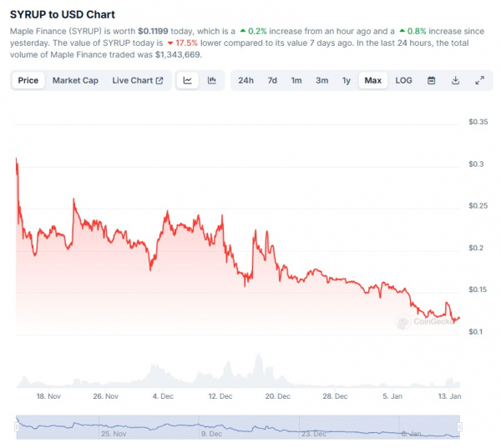Click right handle of range navigator

[459, 426]
